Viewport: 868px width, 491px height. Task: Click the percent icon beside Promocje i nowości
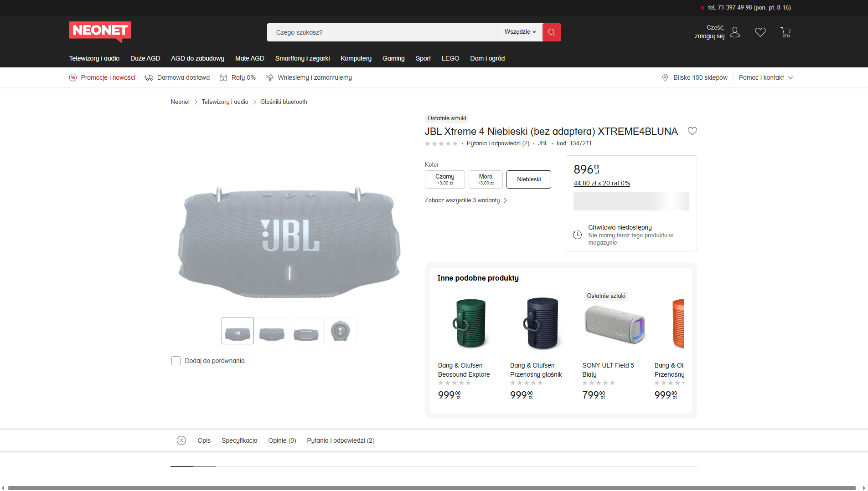coord(73,77)
